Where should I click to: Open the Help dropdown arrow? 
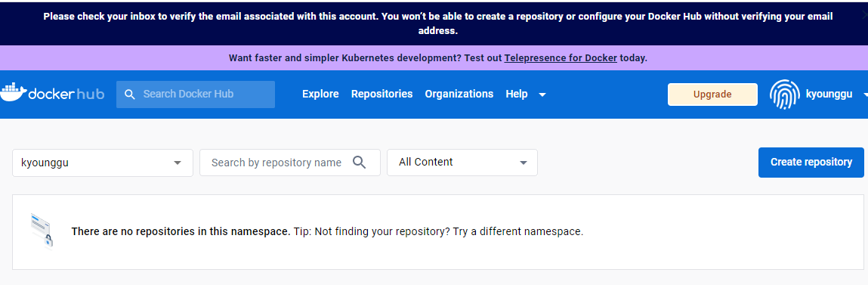(542, 94)
